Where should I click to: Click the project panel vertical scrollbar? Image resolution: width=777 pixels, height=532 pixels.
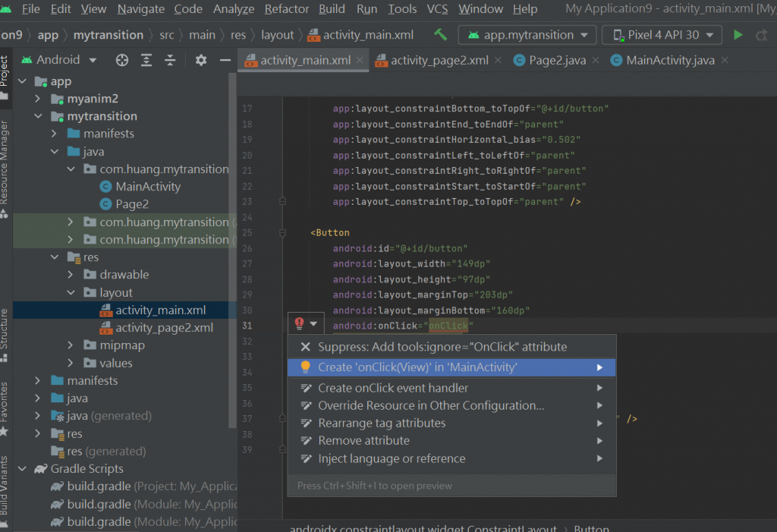tap(232, 250)
